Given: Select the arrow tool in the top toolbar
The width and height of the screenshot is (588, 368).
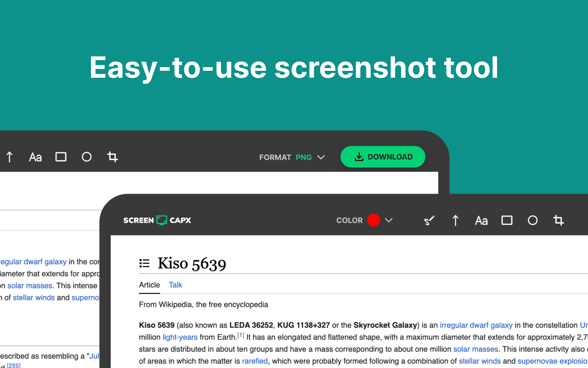Looking at the screenshot, I should tap(10, 157).
